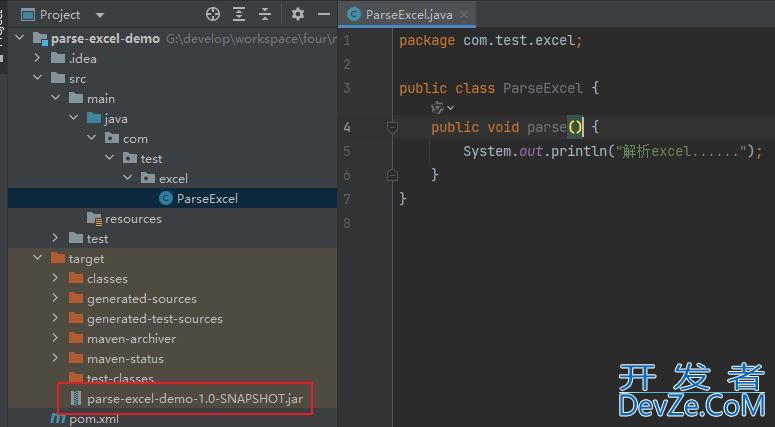This screenshot has height=427, width=775.
Task: Click the Collapse All toolbar icon
Action: click(x=265, y=14)
